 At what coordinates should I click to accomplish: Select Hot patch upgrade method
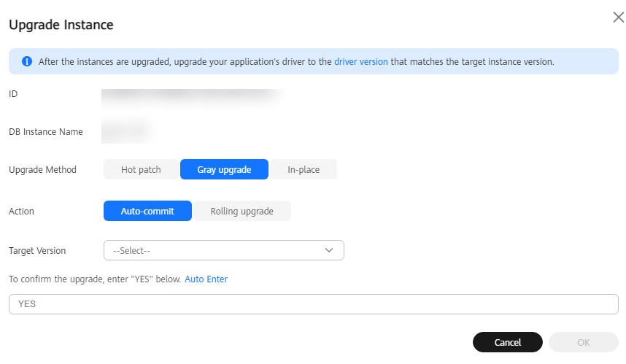141,170
